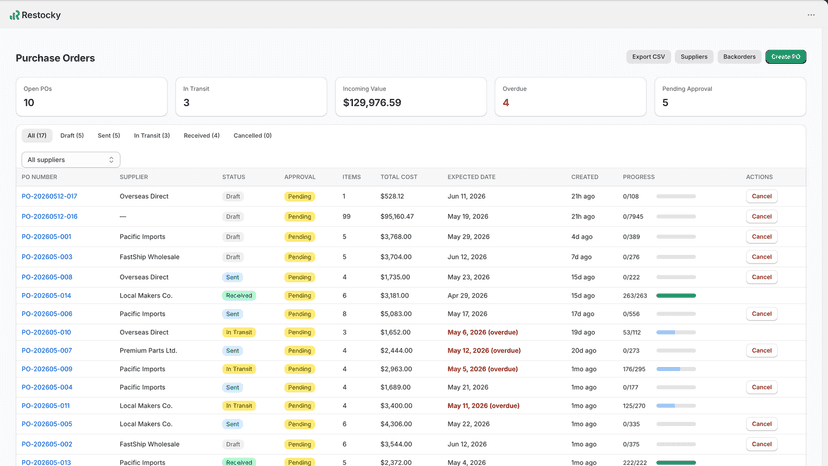Open purchase order PO-20260512-016
The height and width of the screenshot is (466, 828).
[x=49, y=217]
